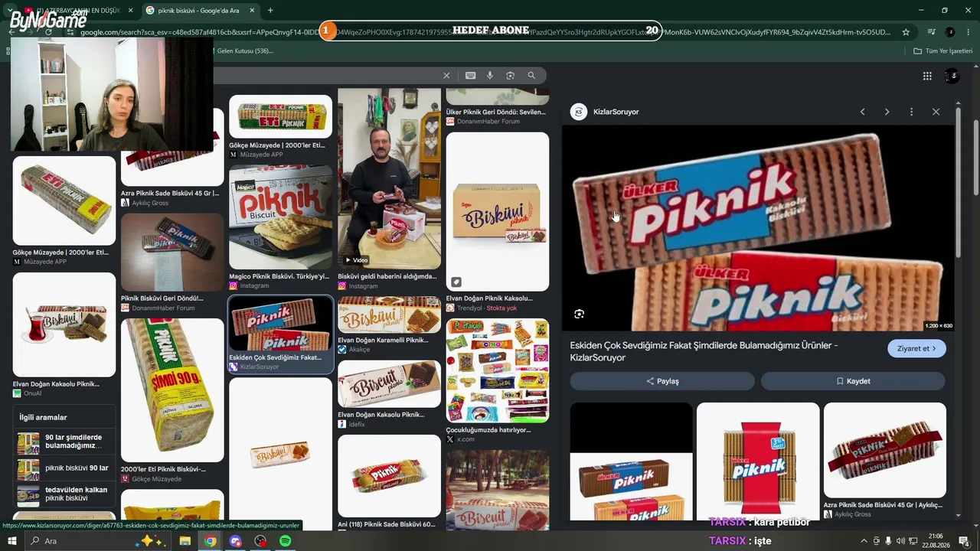This screenshot has height=551, width=980.
Task: Switch to the 'piknik bisküvi - Google'da Ara' tab
Action: tap(200, 11)
